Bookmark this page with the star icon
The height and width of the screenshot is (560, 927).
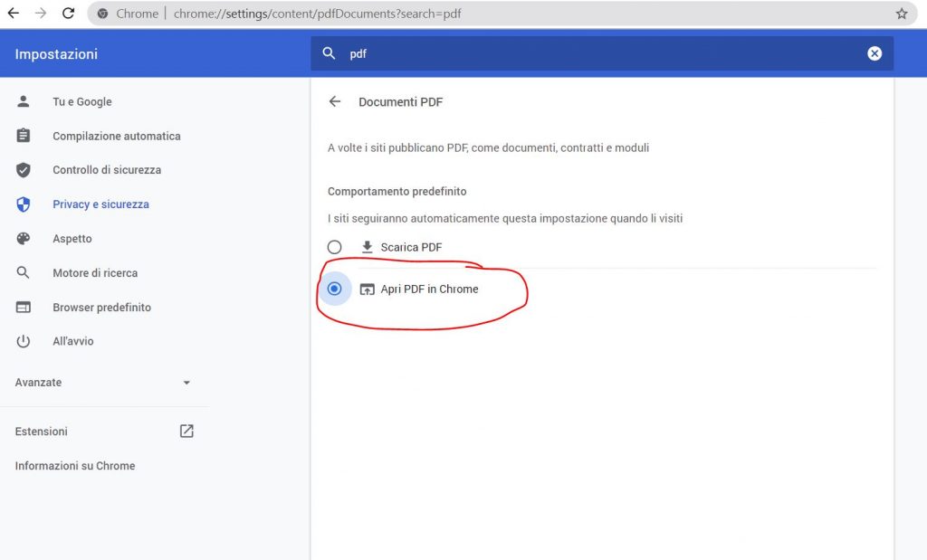pyautogui.click(x=901, y=14)
